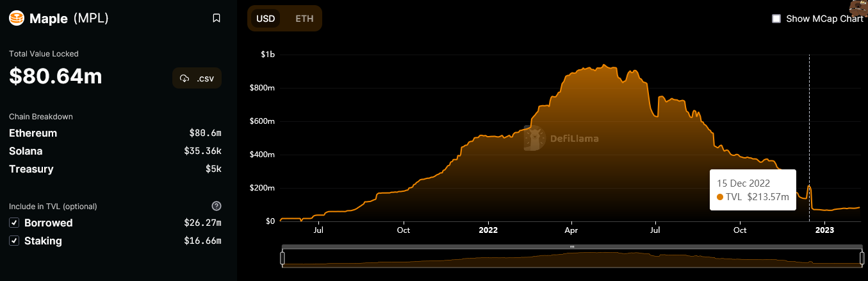This screenshot has height=281, width=868.
Task: Click the $800m y-axis label
Action: pos(264,88)
